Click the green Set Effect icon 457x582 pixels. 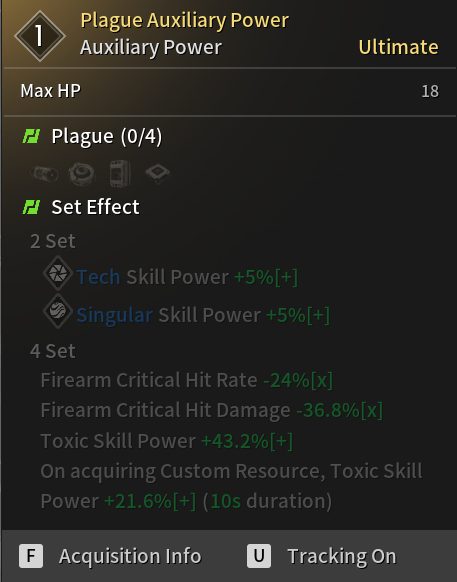click(x=32, y=207)
